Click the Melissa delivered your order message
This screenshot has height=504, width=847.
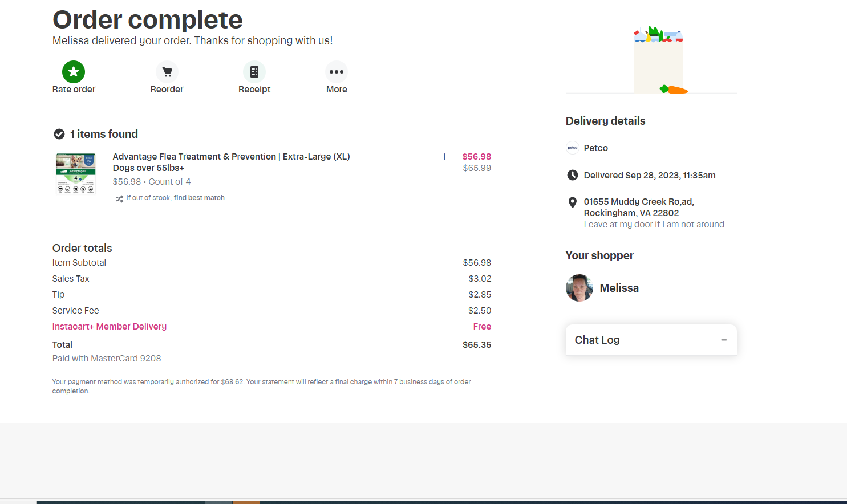[192, 40]
